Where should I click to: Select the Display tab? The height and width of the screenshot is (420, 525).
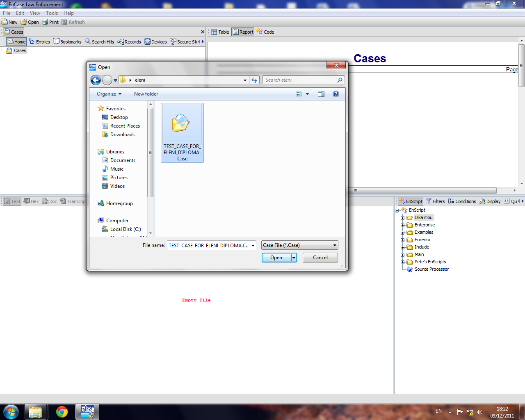pos(490,201)
